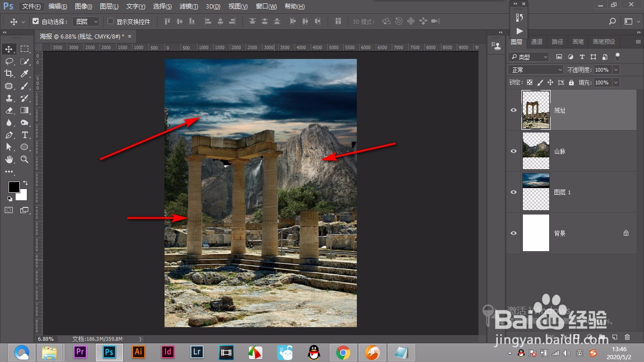Viewport: 644px width, 362px height.
Task: Select the Path Selection arrow tool
Action: point(9,147)
